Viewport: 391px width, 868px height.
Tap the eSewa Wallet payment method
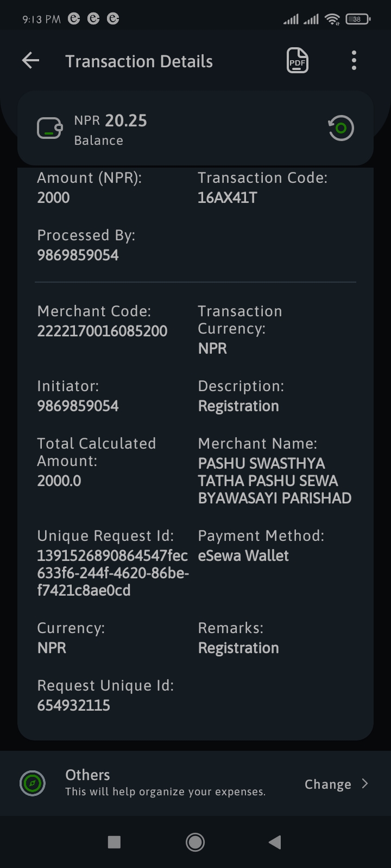[x=243, y=556]
